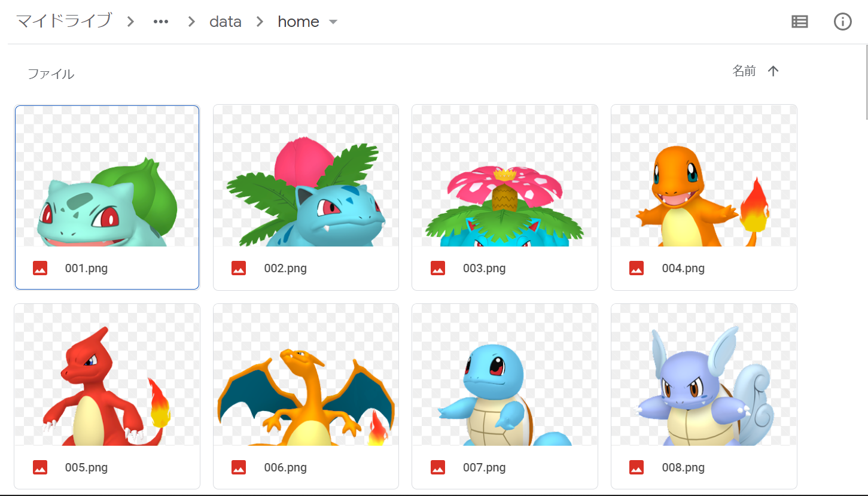Go to マイドライブ in breadcrumb

[63, 21]
